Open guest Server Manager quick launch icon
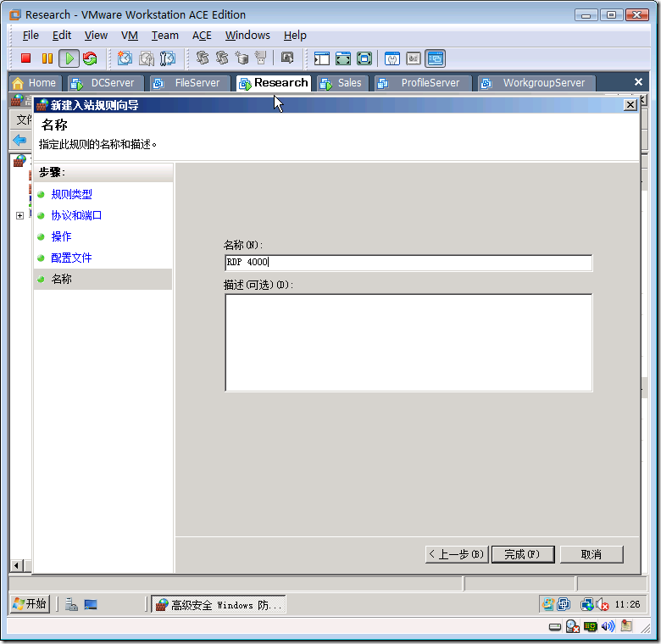The height and width of the screenshot is (644, 661). (71, 605)
